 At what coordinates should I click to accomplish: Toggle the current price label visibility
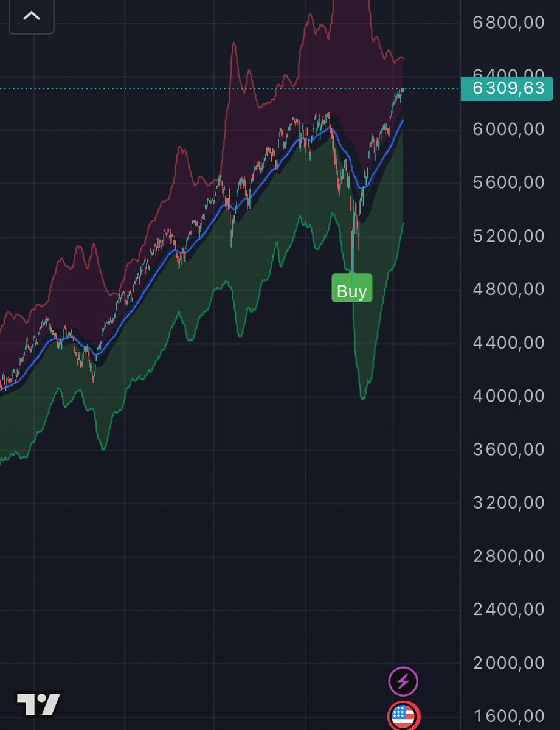tap(506, 89)
